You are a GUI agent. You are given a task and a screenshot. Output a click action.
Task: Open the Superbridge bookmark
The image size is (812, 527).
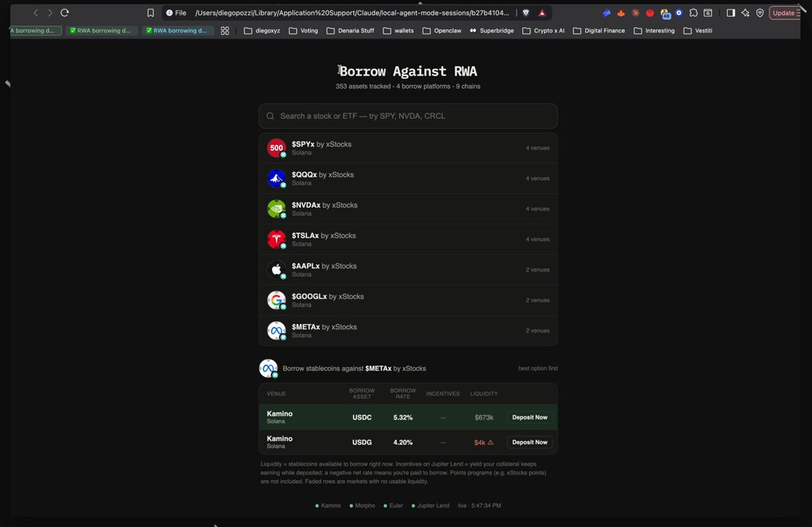tap(492, 31)
